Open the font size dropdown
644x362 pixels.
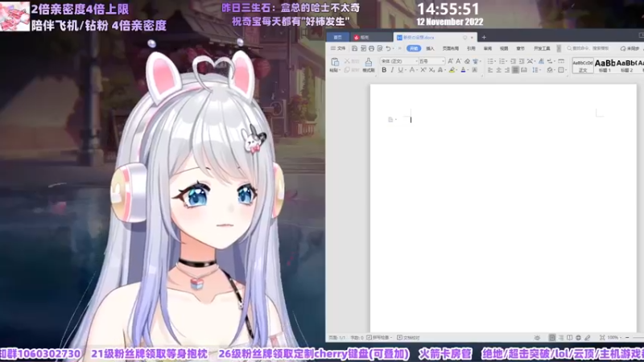(443, 61)
